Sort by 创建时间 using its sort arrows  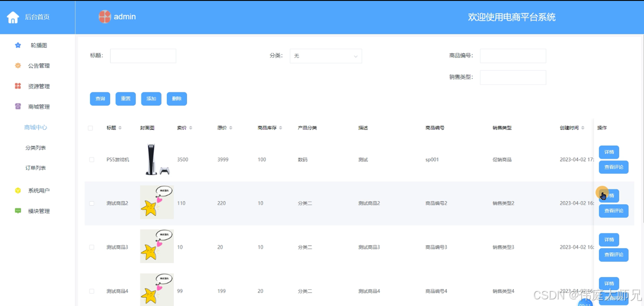pyautogui.click(x=582, y=128)
